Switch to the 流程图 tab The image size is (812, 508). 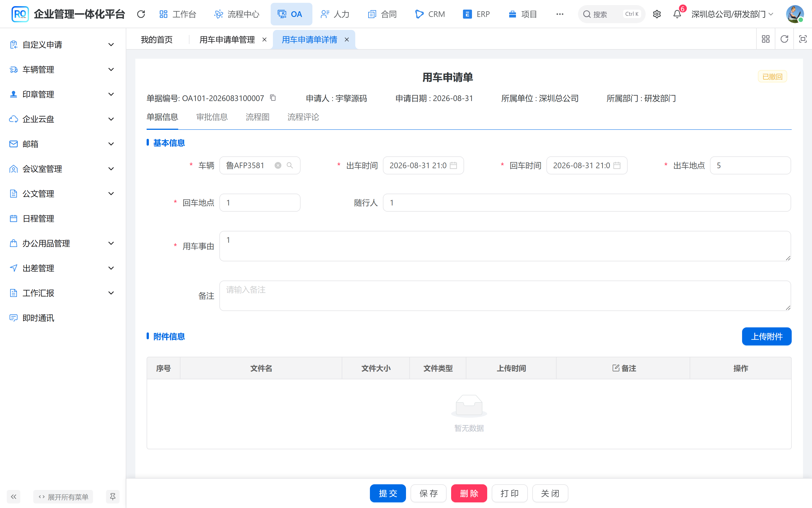coord(257,117)
